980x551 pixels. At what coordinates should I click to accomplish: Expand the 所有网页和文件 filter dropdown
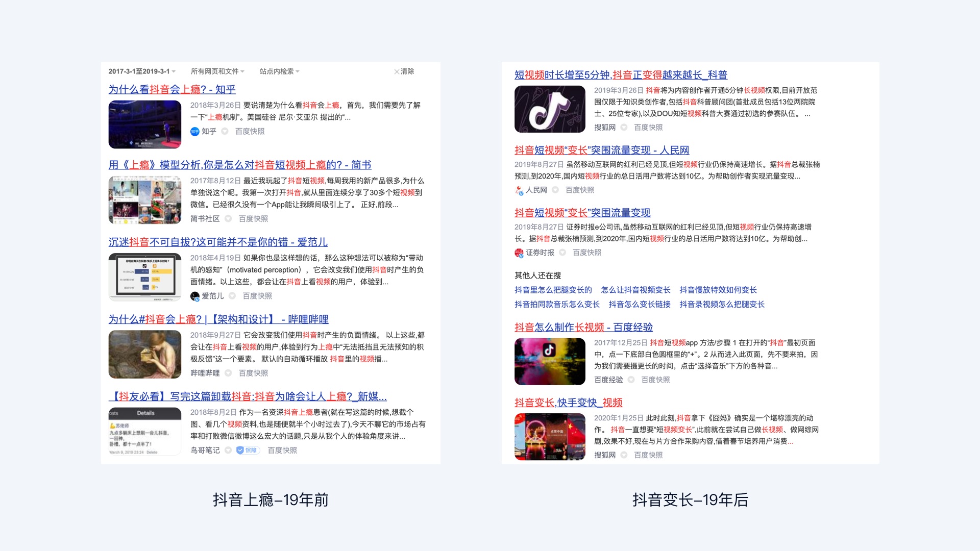[217, 71]
